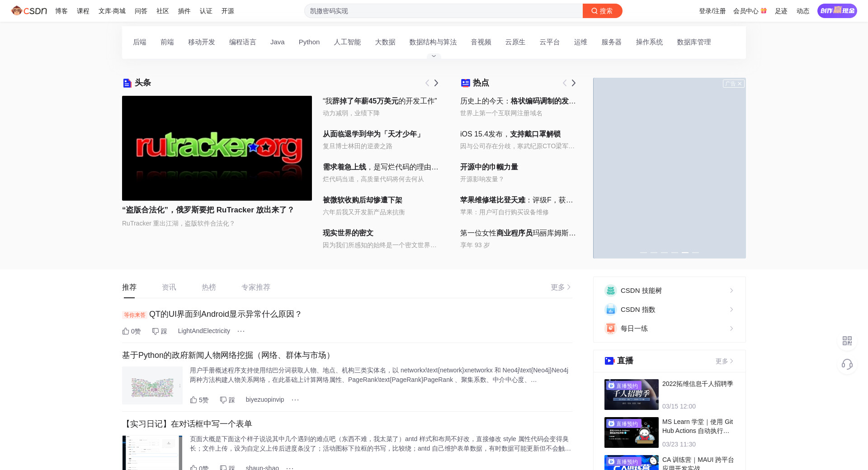
Task: Click the search input field
Action: (443, 11)
